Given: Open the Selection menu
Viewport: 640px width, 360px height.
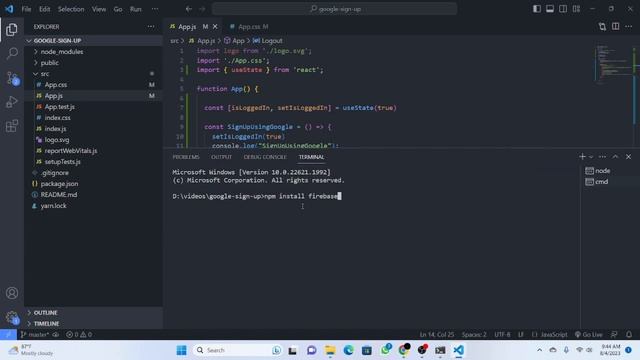Looking at the screenshot, I should 71,9.
